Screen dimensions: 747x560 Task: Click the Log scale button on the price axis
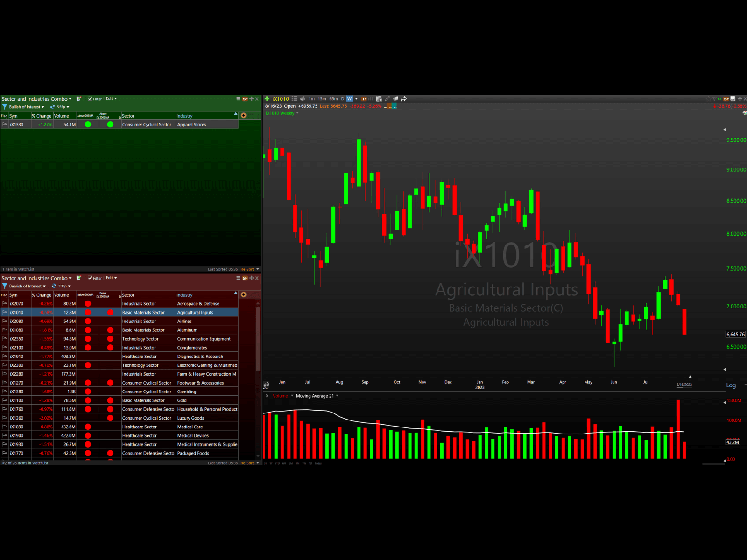(731, 385)
